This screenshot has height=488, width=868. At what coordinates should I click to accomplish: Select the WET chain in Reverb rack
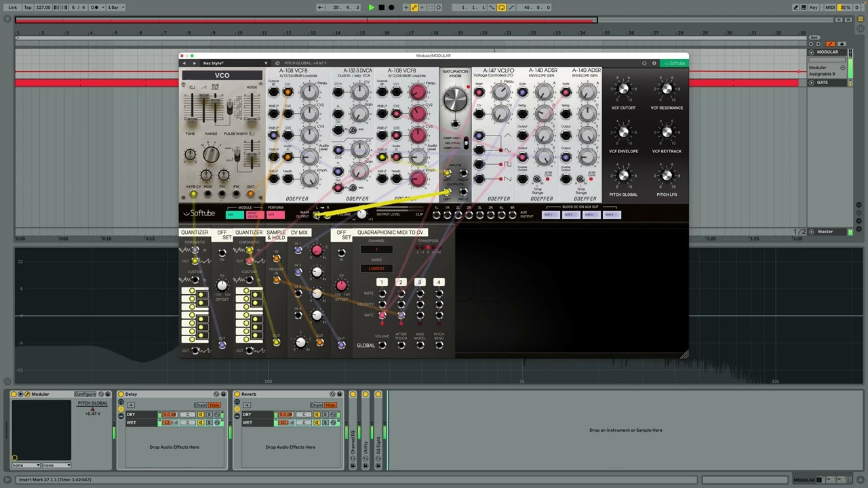coord(257,422)
